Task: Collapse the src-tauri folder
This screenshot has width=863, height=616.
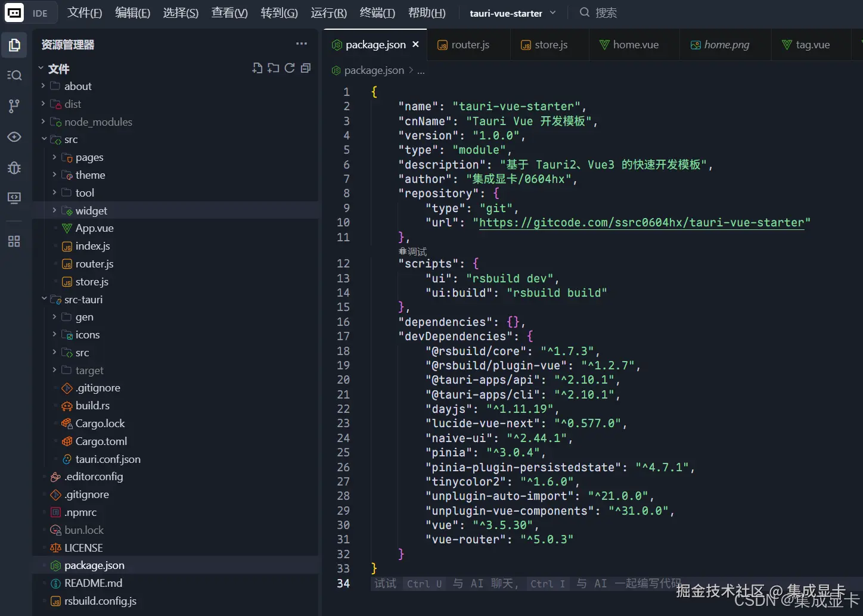Action: coord(83,300)
